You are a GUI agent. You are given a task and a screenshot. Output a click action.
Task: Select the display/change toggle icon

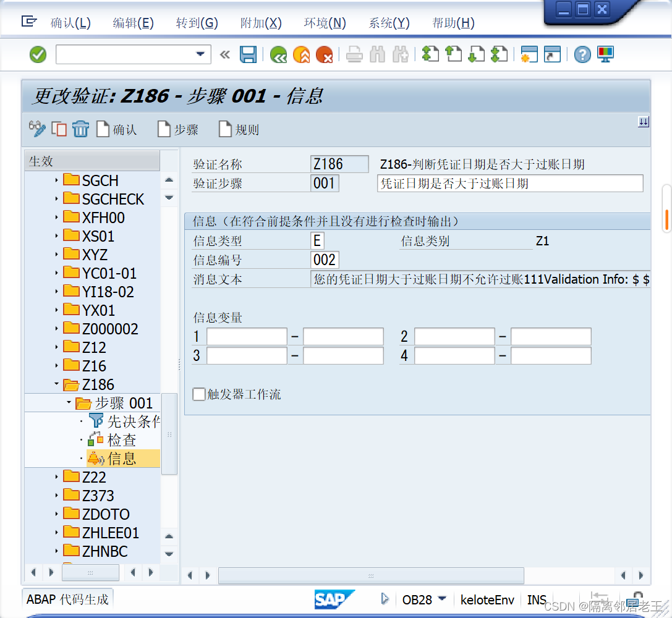point(37,129)
